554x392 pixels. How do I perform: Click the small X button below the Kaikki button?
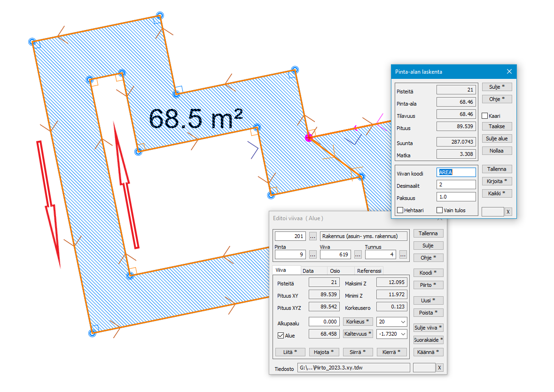tap(508, 212)
